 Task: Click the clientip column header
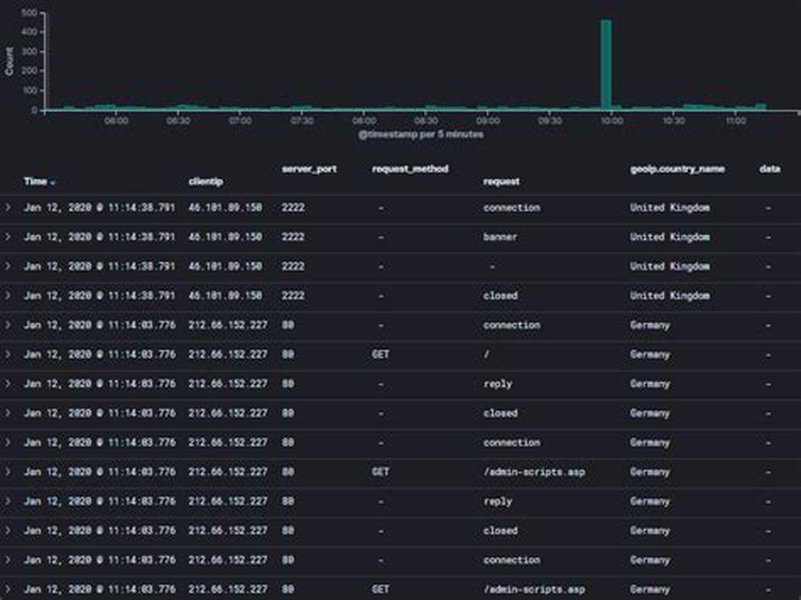click(x=205, y=181)
